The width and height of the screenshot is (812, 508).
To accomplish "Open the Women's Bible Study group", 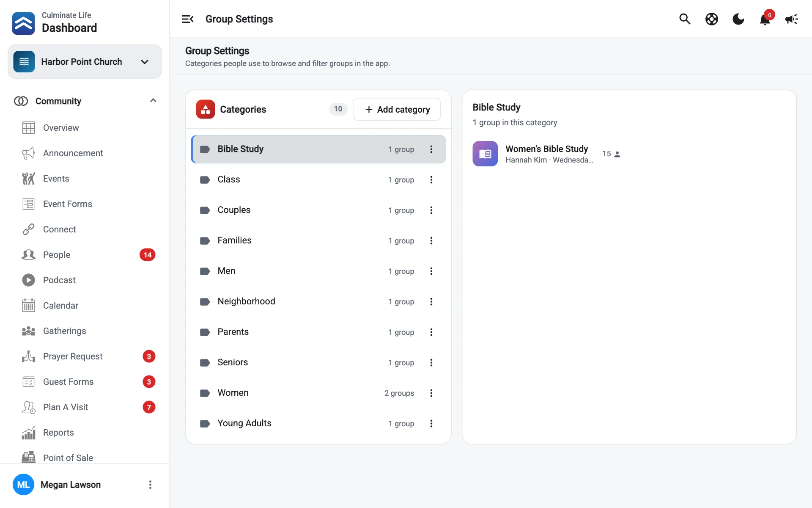I will click(547, 154).
